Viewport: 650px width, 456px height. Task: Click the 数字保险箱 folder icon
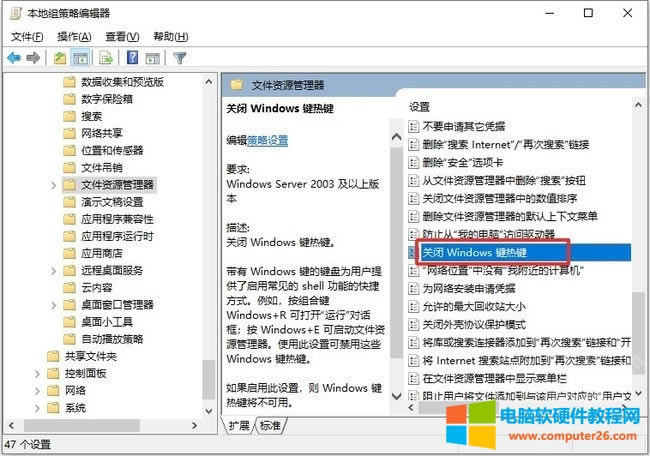tap(69, 99)
